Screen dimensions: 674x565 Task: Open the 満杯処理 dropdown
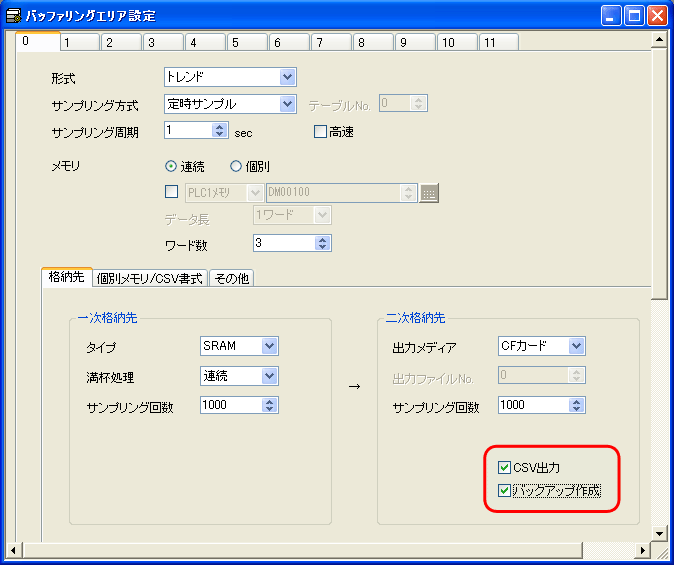pos(269,375)
